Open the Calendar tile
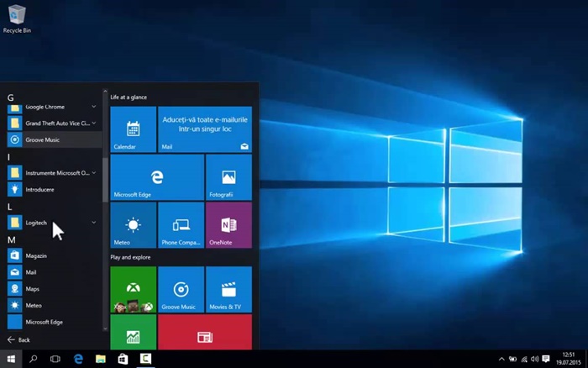588x368 pixels. click(x=133, y=129)
